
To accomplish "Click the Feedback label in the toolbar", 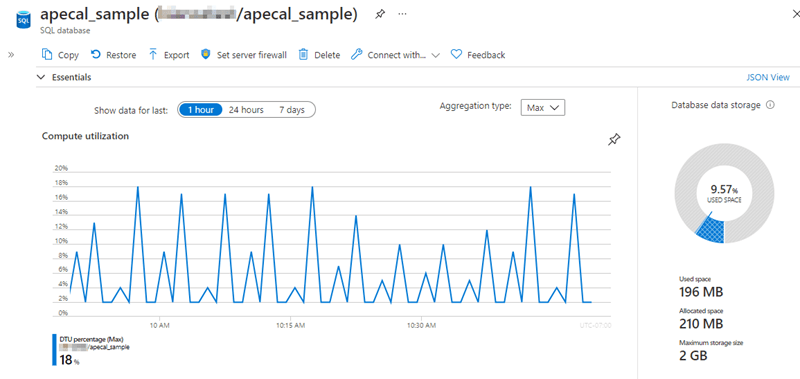I will pos(486,55).
